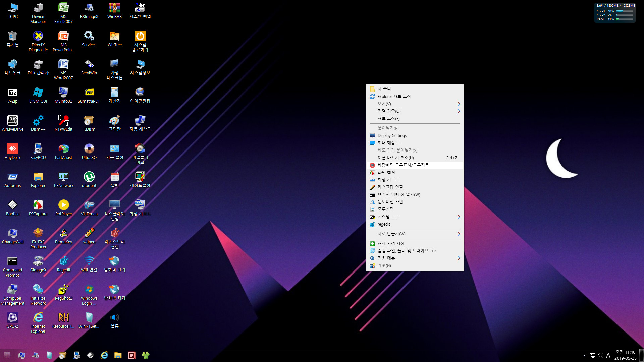Viewport: 644px width, 362px height.
Task: Expand the 전원 메뉴 submenu
Action: pos(415,258)
